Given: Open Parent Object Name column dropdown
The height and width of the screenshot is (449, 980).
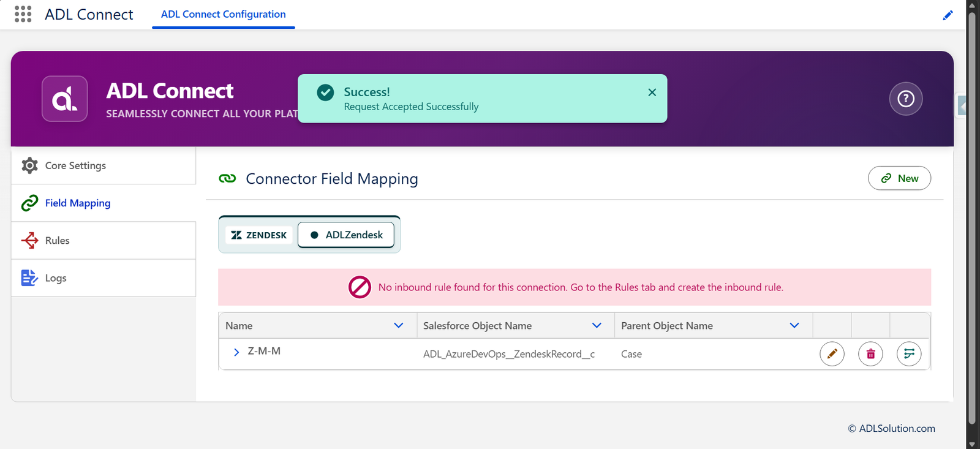Looking at the screenshot, I should (794, 325).
